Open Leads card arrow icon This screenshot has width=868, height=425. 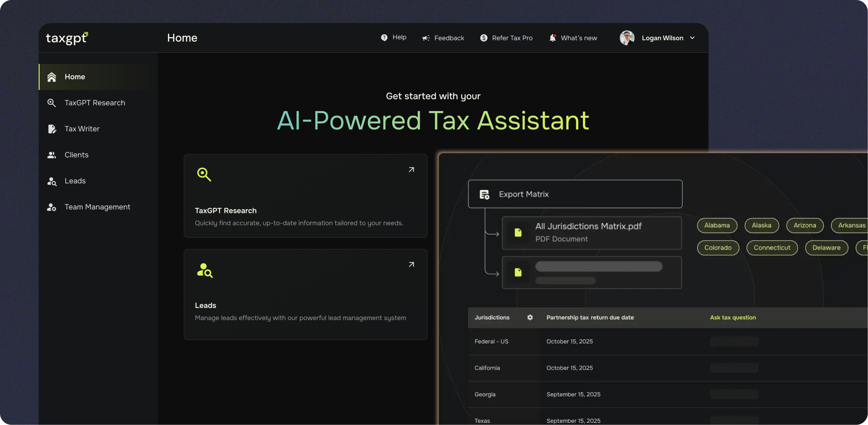coord(411,265)
